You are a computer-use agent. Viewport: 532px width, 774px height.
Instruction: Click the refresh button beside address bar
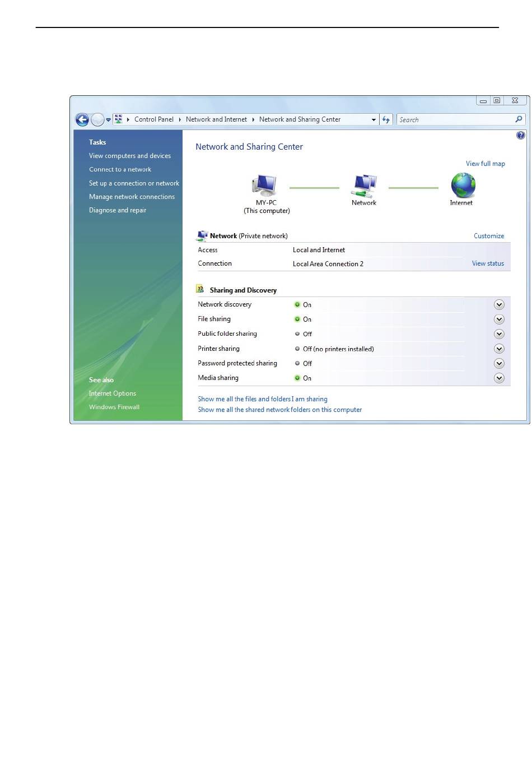pos(386,119)
